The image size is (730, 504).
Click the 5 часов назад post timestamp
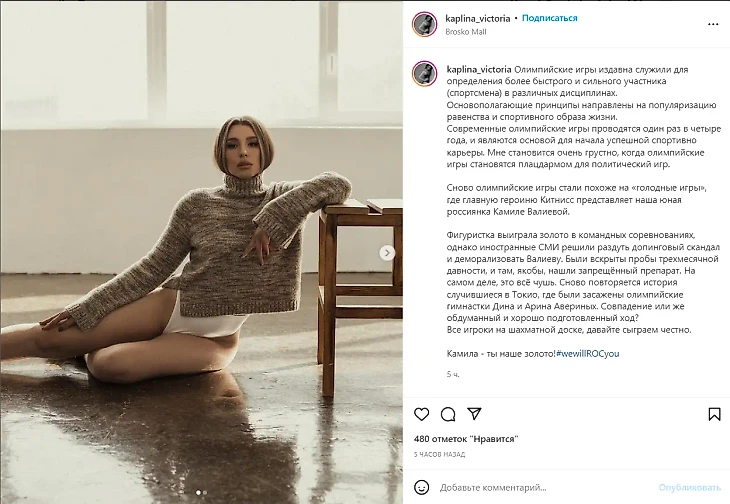pyautogui.click(x=439, y=454)
